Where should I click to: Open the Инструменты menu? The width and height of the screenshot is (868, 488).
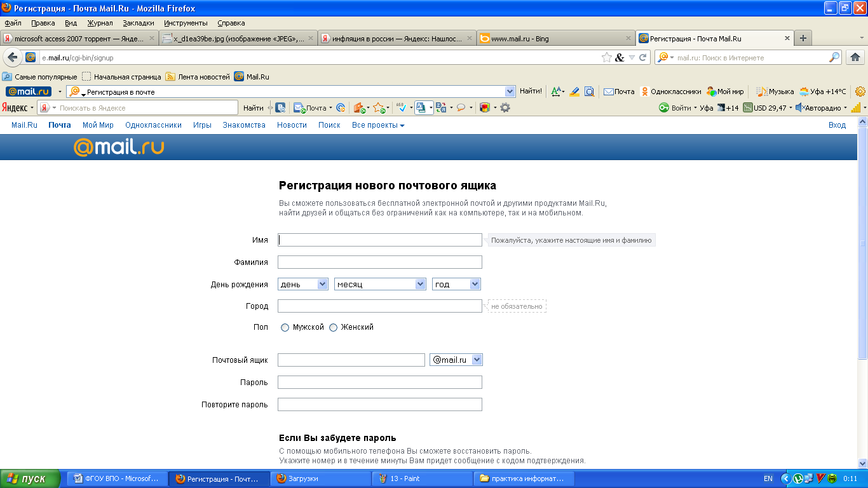(x=186, y=23)
